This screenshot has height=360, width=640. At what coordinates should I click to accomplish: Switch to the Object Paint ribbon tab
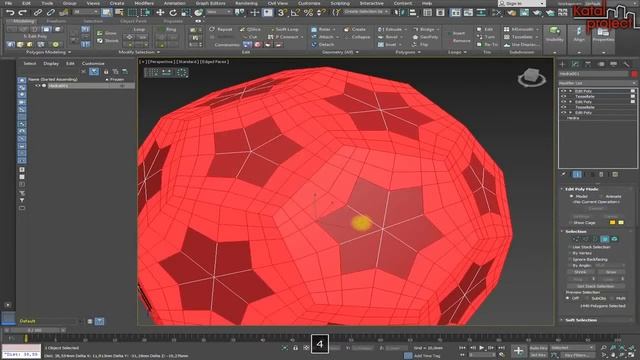133,21
